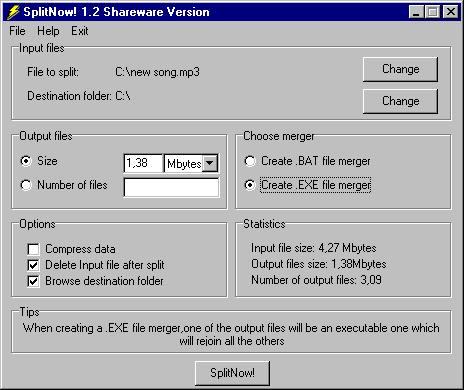
Task: Click the SplitNow lightning bolt title icon
Action: pos(13,12)
